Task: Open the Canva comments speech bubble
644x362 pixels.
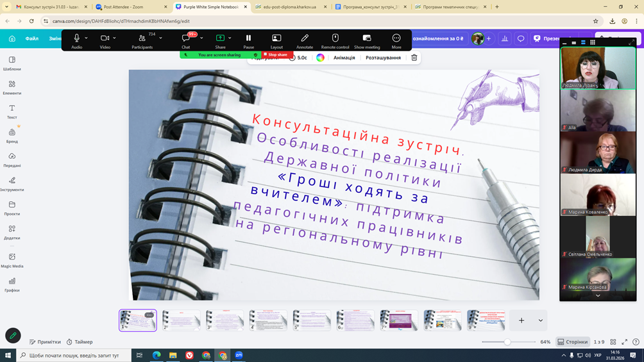Action: [521, 38]
